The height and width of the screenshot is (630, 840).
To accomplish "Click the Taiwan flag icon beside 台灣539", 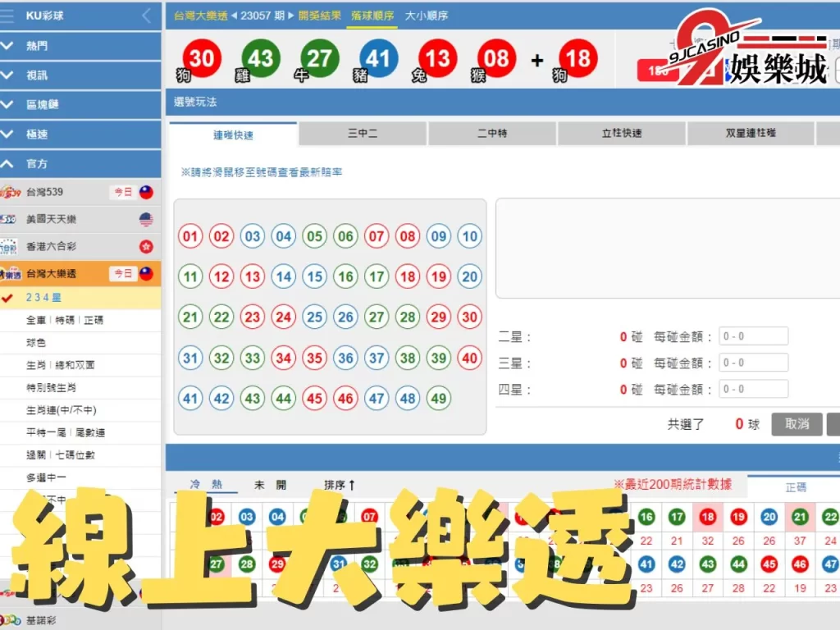I will (x=146, y=192).
